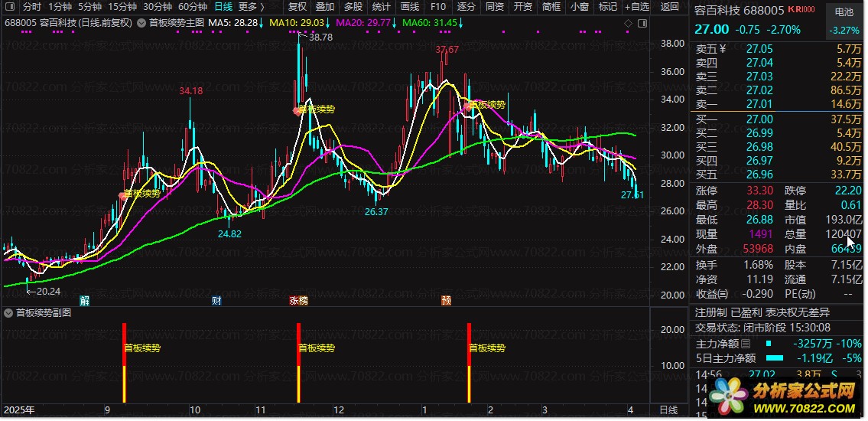This screenshot has height=421, width=868.
Task: Toggle 多股 multi-stock view
Action: (x=353, y=7)
